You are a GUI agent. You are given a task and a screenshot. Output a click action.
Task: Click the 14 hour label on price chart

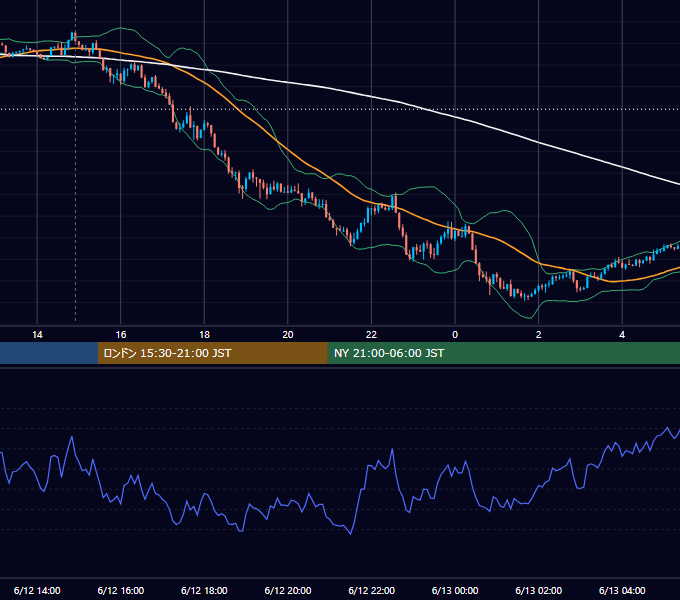[x=37, y=335]
